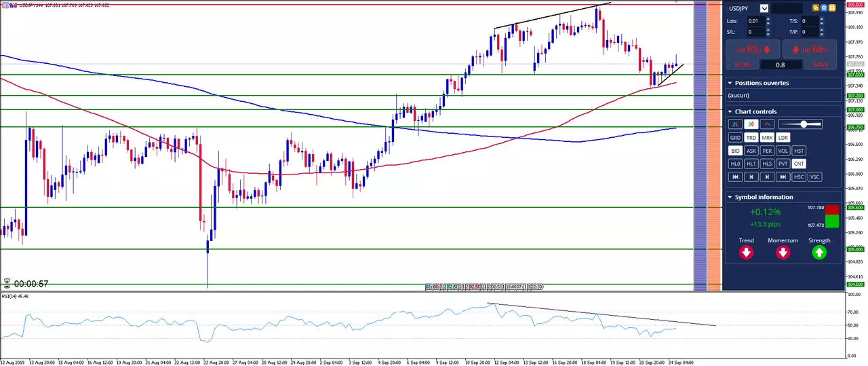Toggle the GRD grid button
Screen dimensions: 868x366
click(735, 137)
